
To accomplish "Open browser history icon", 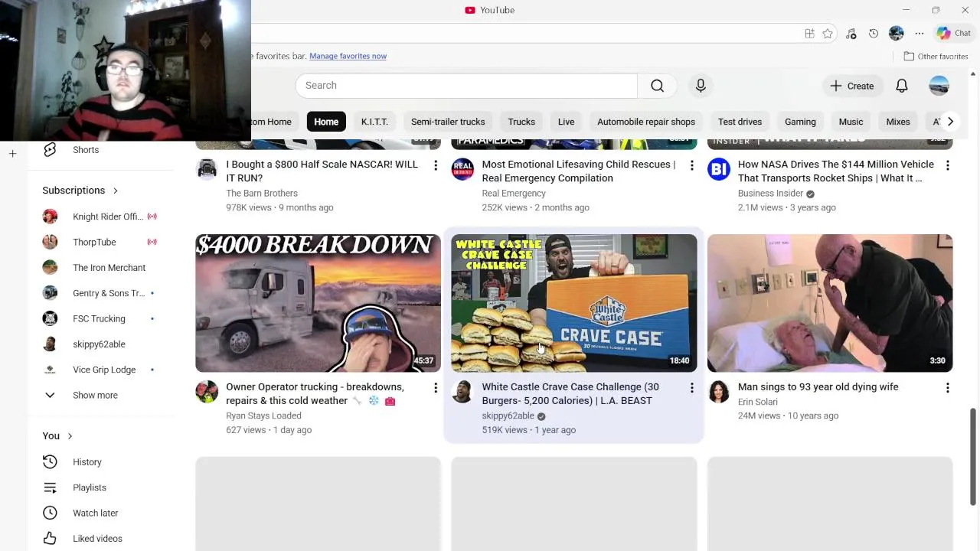I will pos(874,34).
